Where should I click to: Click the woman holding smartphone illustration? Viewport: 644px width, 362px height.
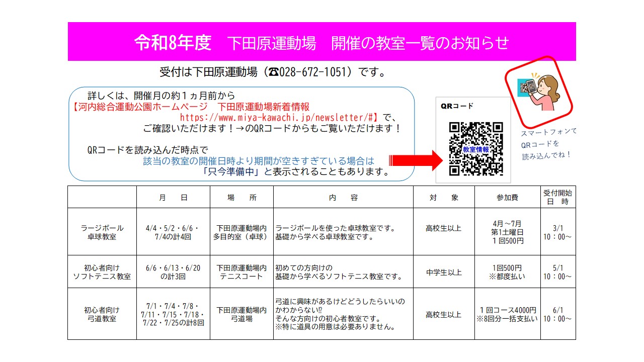(x=539, y=92)
